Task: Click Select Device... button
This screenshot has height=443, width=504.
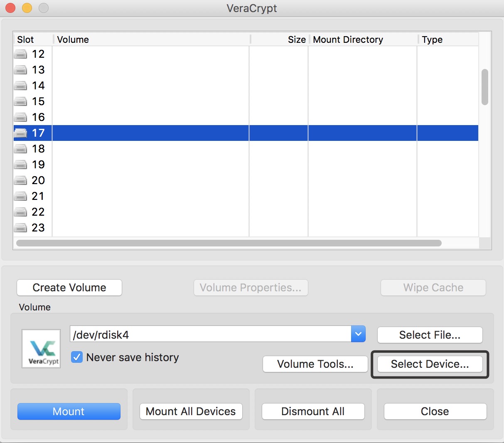Action: click(430, 364)
